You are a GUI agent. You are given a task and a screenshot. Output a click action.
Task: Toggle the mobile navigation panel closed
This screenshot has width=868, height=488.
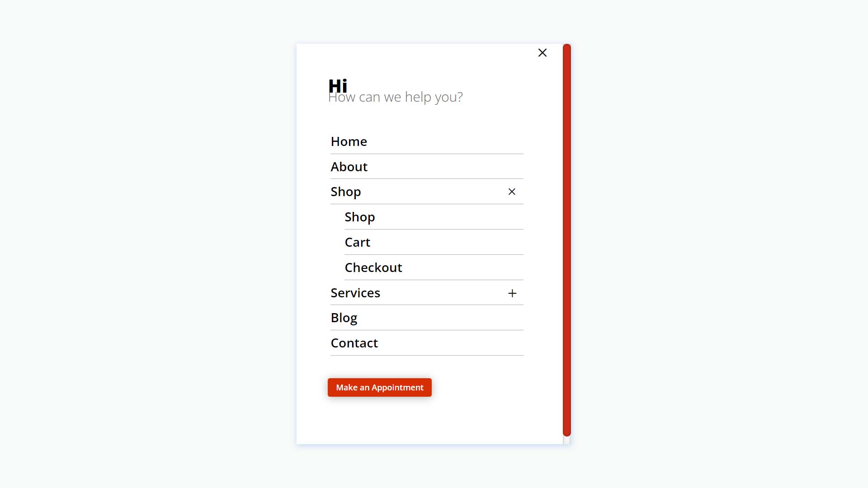542,52
